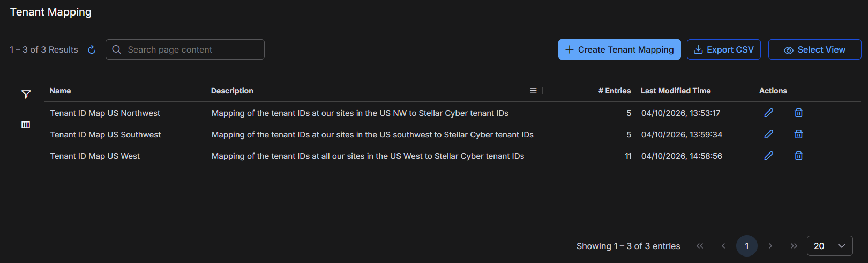Open the Select View options
The height and width of the screenshot is (263, 868).
[814, 49]
